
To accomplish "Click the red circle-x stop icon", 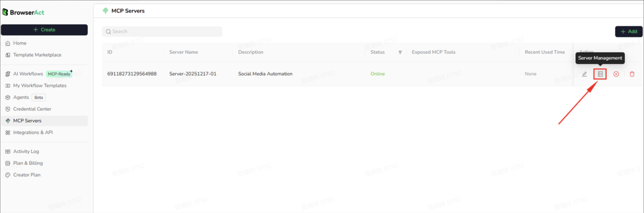I will (x=616, y=74).
